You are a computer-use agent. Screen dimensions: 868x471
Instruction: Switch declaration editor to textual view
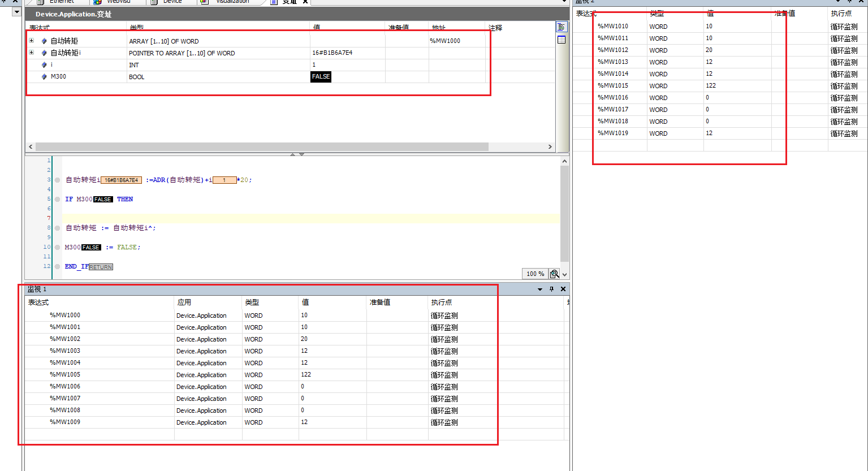click(x=561, y=27)
